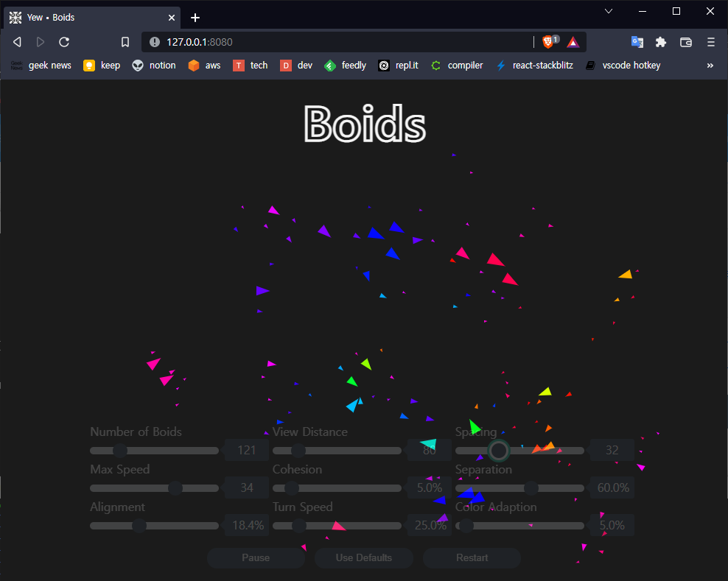Go back to the previous page

pos(17,42)
